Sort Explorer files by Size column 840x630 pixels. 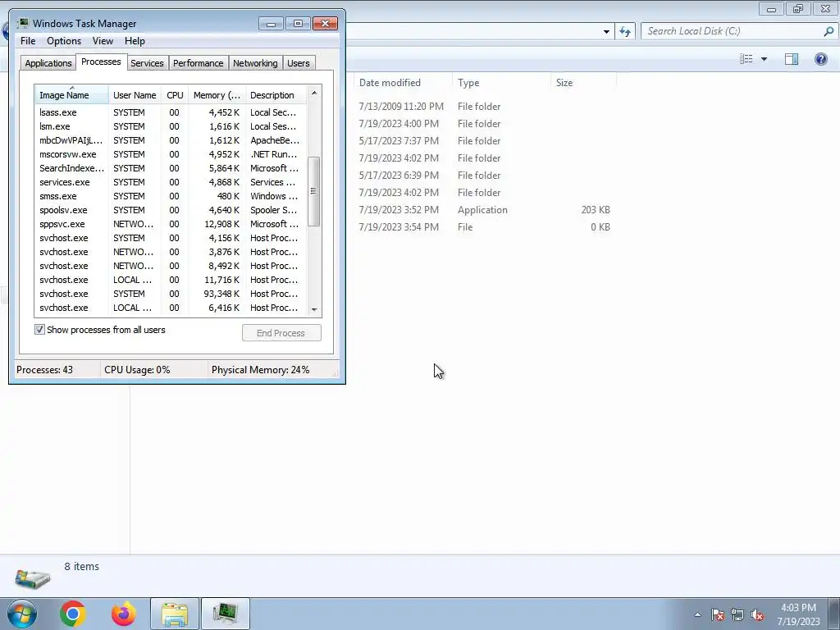click(583, 83)
